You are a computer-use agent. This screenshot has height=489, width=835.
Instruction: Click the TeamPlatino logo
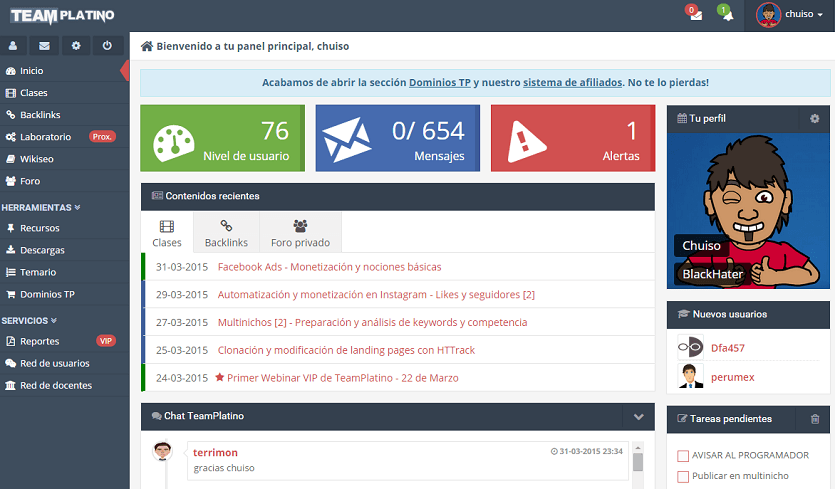click(x=62, y=16)
